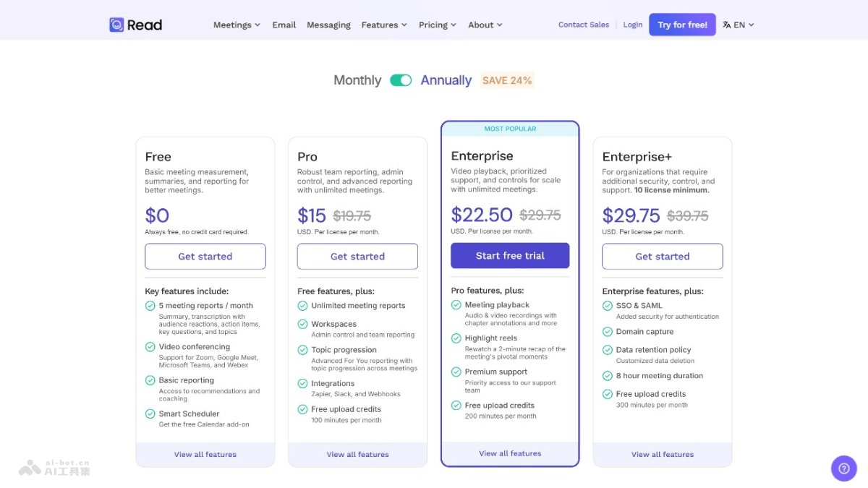This screenshot has height=488, width=868.
Task: Click the Contact Sales link
Action: (584, 25)
